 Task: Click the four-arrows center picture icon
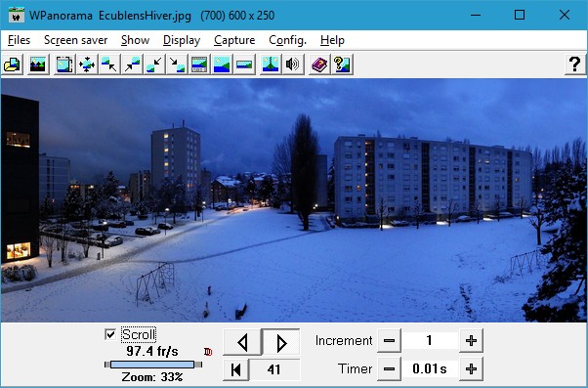tap(87, 65)
